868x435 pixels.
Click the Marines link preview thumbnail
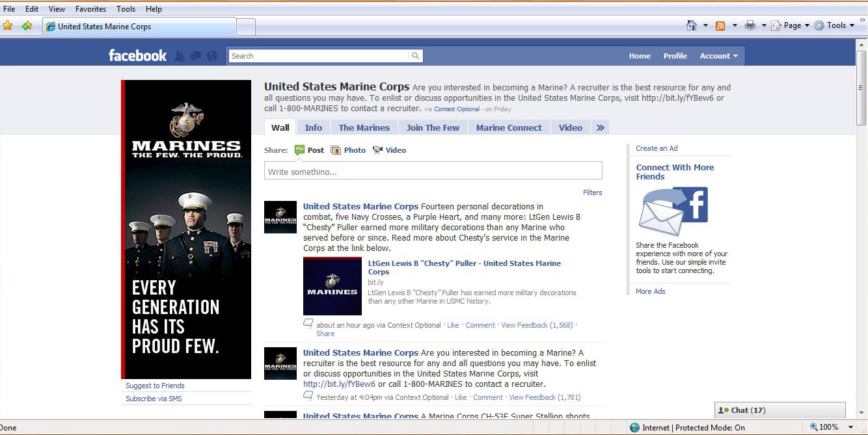pos(332,286)
